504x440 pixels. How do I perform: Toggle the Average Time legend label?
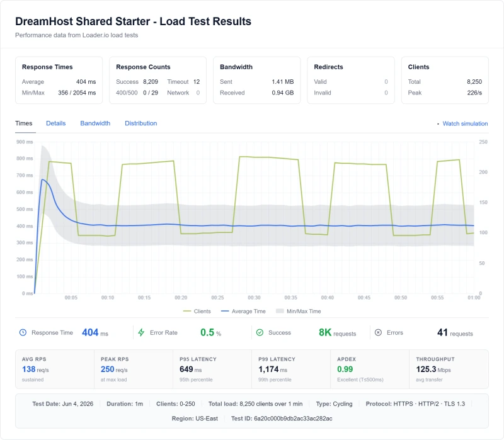click(248, 311)
